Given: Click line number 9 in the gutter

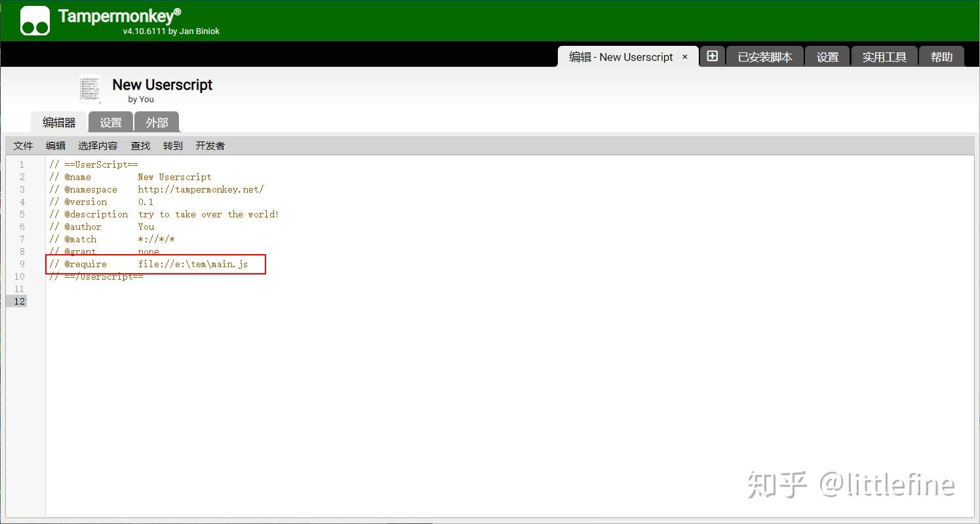Looking at the screenshot, I should tap(22, 264).
